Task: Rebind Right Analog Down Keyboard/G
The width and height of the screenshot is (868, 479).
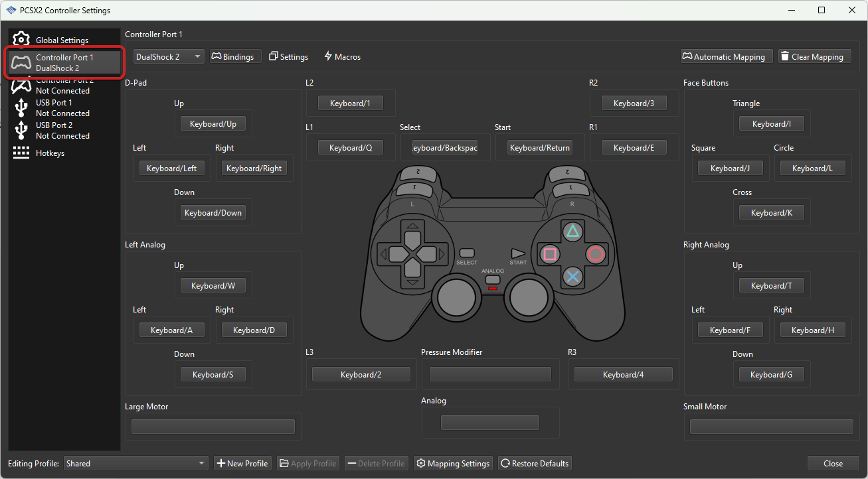Action: tap(772, 375)
